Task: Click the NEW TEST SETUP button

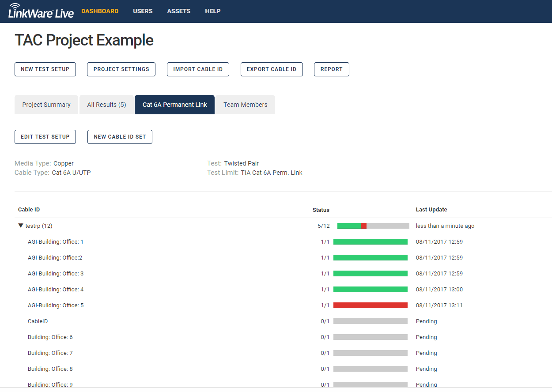Action: (x=45, y=69)
